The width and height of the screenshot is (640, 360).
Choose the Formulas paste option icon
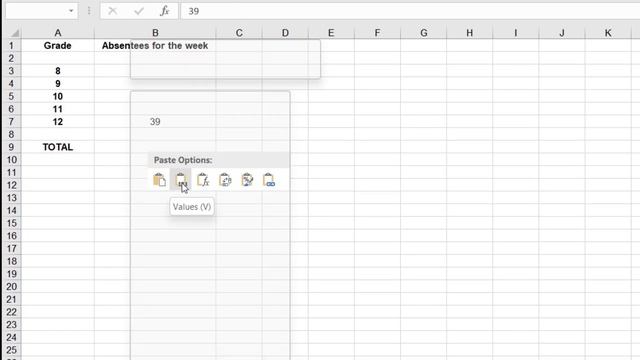click(203, 180)
